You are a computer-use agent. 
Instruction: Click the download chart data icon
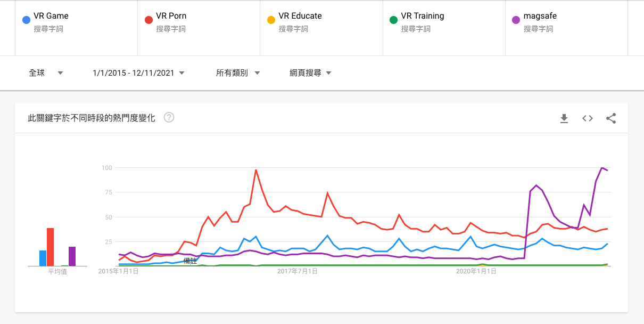pos(564,118)
